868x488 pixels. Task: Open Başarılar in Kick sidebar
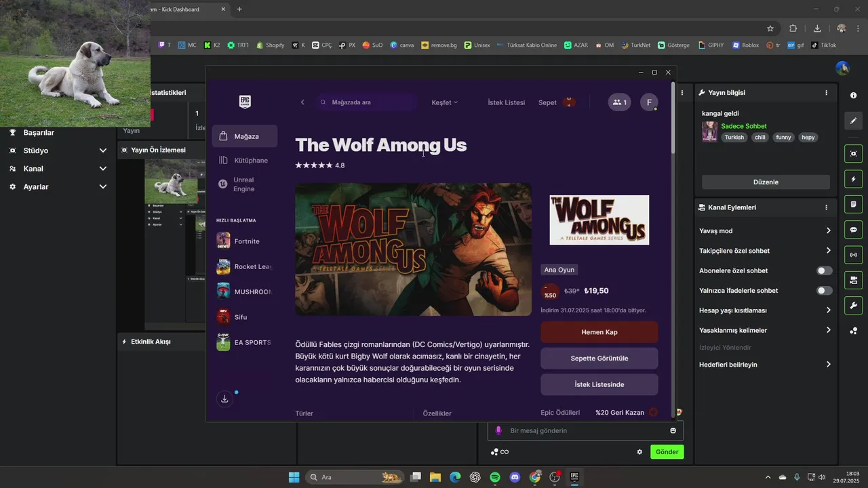tap(39, 133)
